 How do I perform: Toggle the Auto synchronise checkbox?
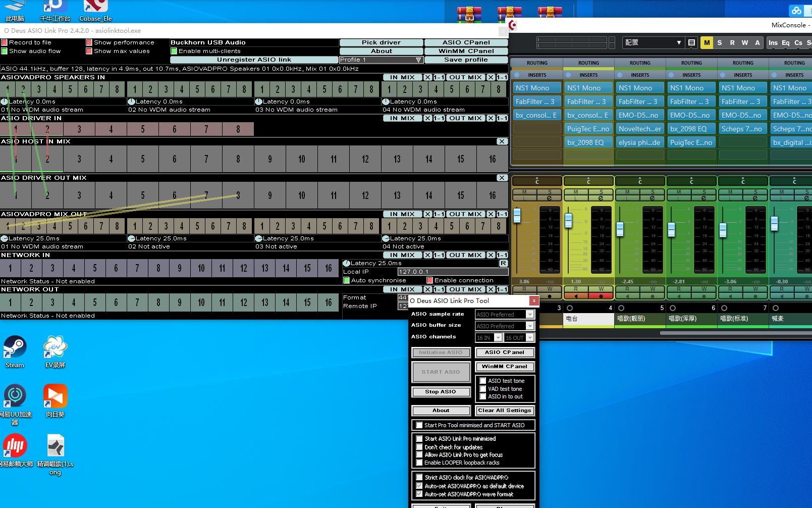347,280
